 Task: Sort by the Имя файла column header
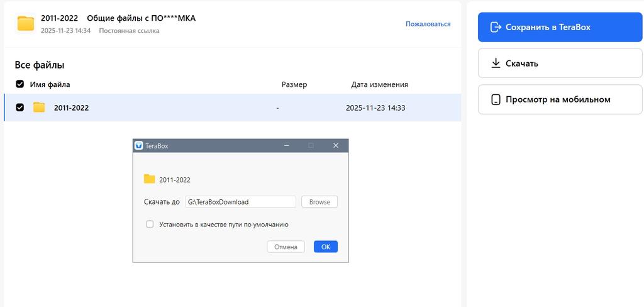point(50,85)
